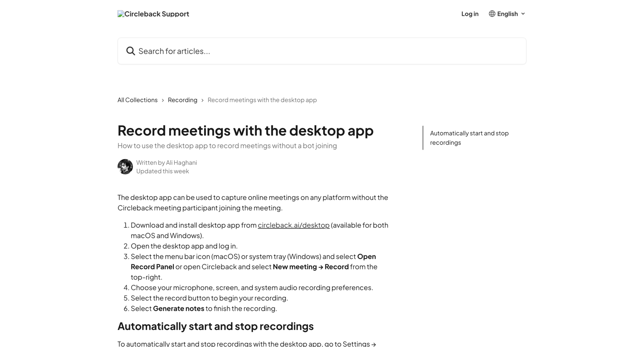Open the circleback.ai/desktop link
This screenshot has width=644, height=347.
(x=293, y=225)
